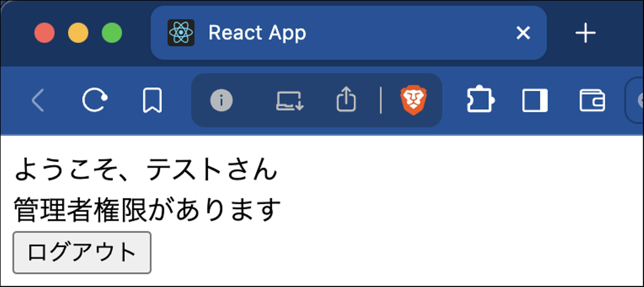Go back using the back arrow

pos(38,100)
